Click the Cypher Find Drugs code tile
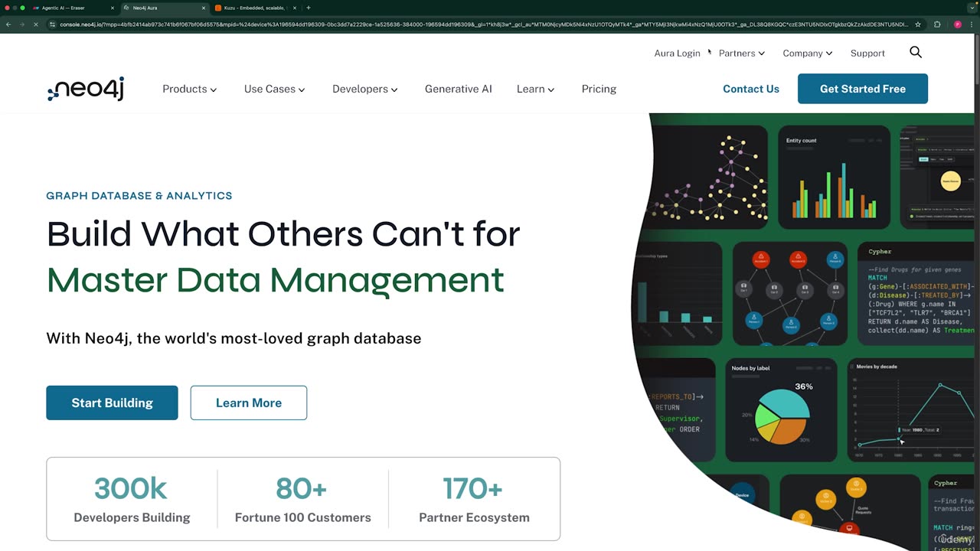The image size is (980, 551). [916, 293]
